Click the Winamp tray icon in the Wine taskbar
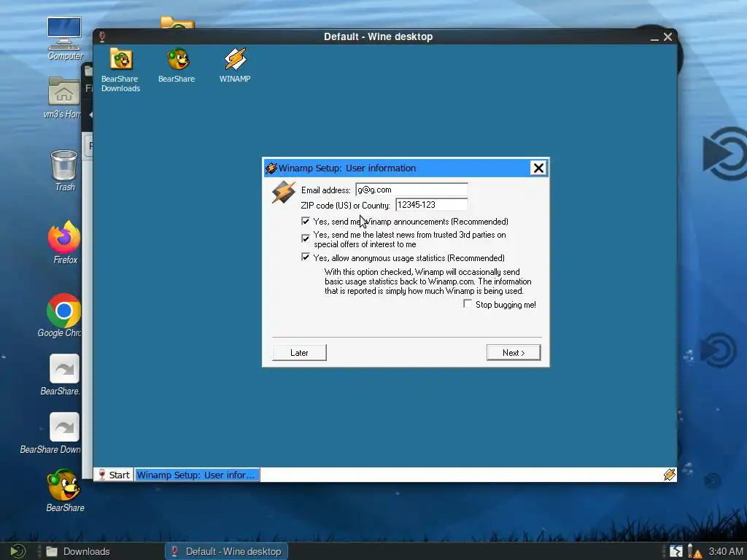 coord(669,474)
